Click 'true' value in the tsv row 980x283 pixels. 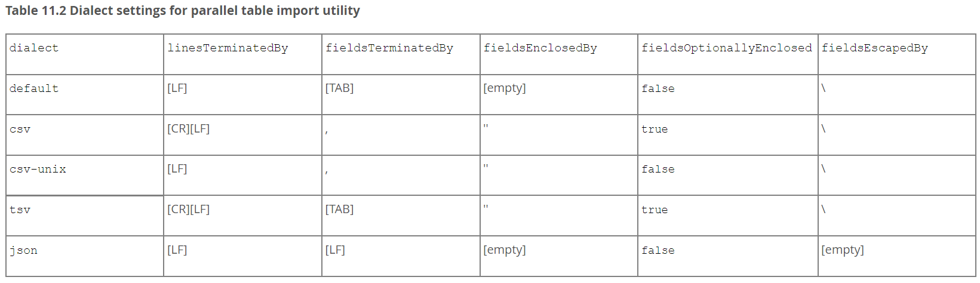coord(655,210)
